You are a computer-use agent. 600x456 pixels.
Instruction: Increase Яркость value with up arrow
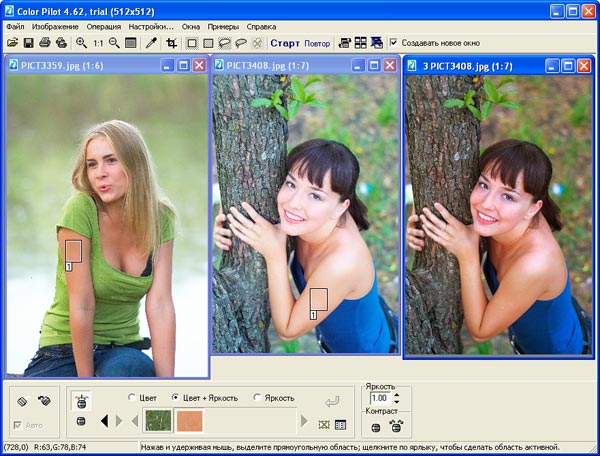tap(396, 395)
